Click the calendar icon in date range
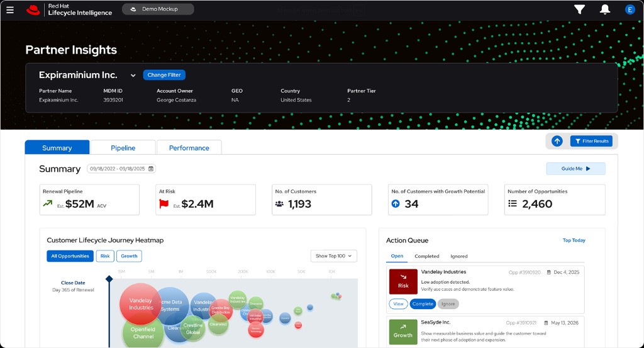644x348 pixels. click(151, 169)
